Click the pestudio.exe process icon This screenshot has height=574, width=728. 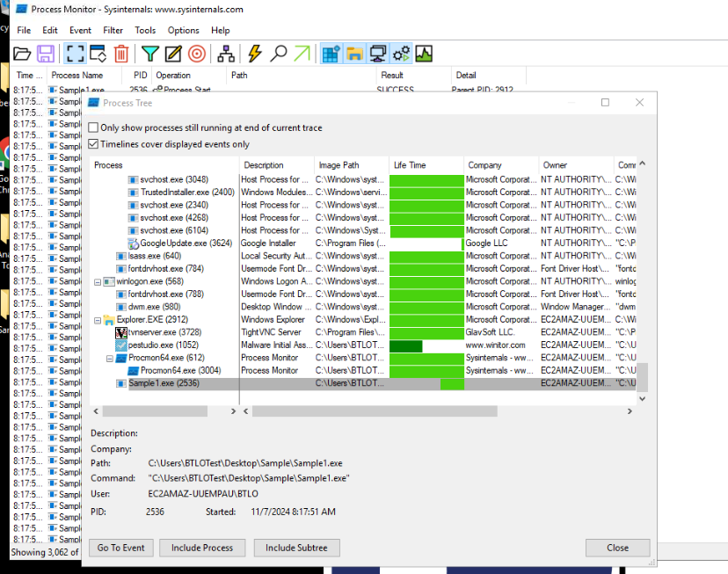click(120, 345)
